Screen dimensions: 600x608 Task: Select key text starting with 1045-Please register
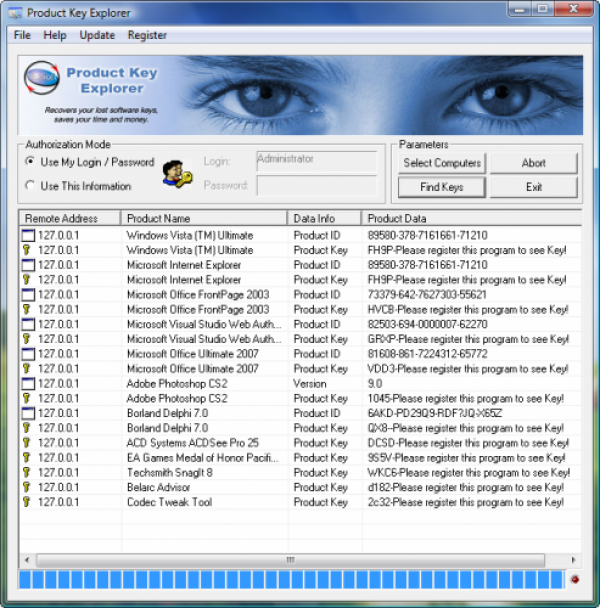tap(465, 398)
